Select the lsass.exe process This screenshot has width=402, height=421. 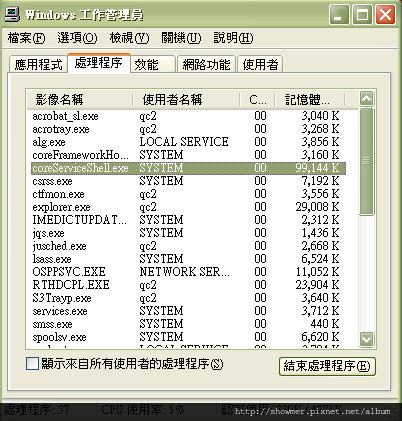click(188, 259)
